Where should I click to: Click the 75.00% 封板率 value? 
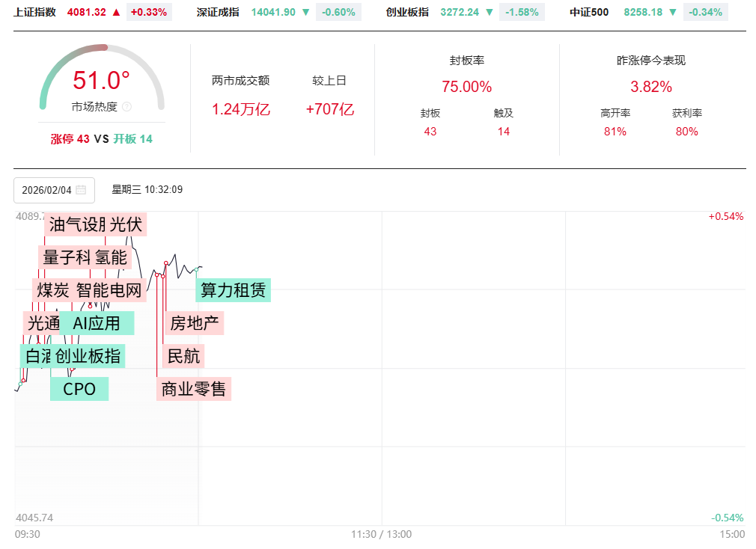pos(466,87)
